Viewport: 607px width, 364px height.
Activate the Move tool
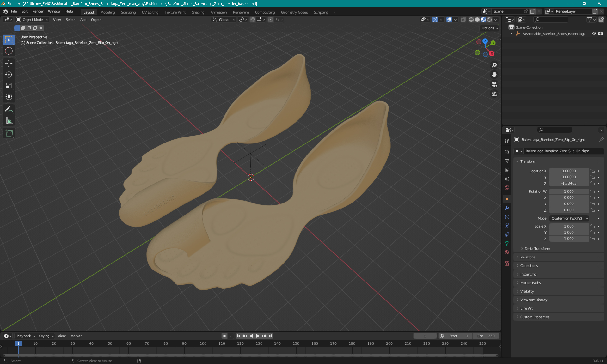(9, 64)
